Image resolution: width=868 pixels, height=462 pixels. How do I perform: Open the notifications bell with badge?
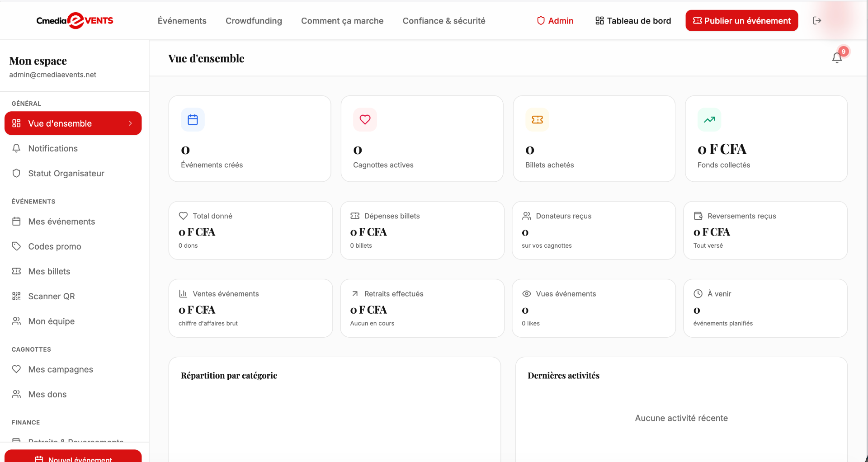(837, 58)
